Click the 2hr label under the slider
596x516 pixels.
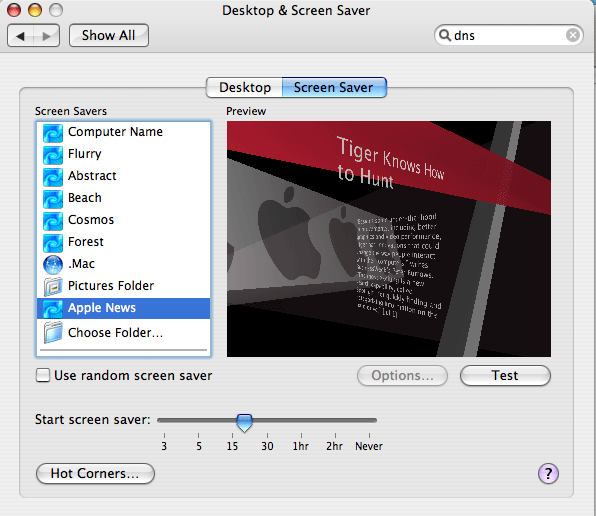(334, 446)
